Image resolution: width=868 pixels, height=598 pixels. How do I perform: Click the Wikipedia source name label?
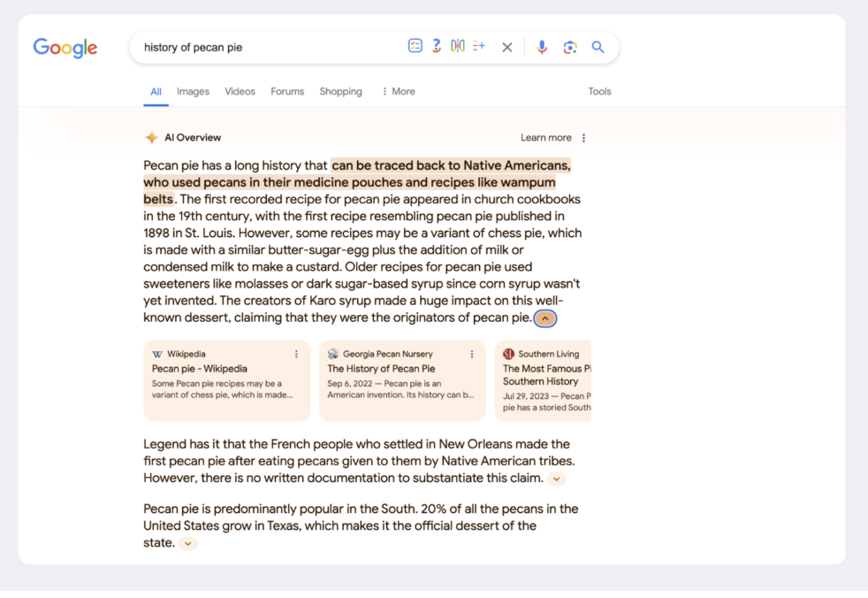[x=186, y=354]
